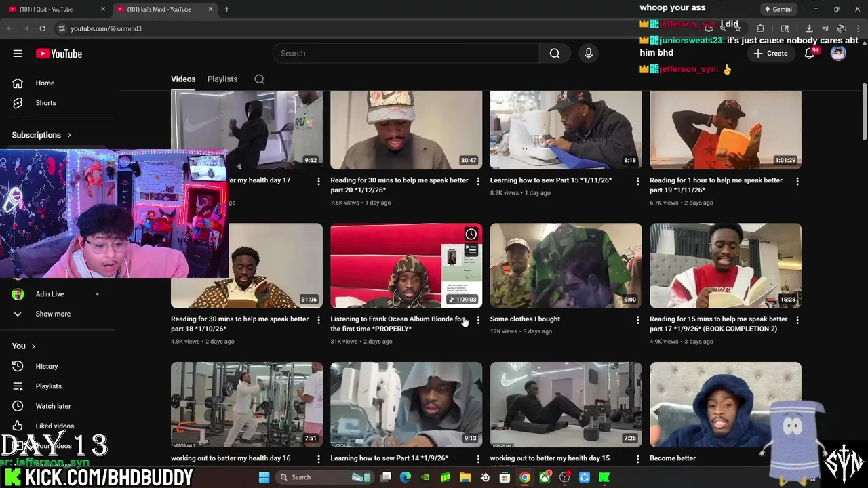Add Frank Ocean video to queue
Viewport: 868px width, 488px height.
click(471, 251)
